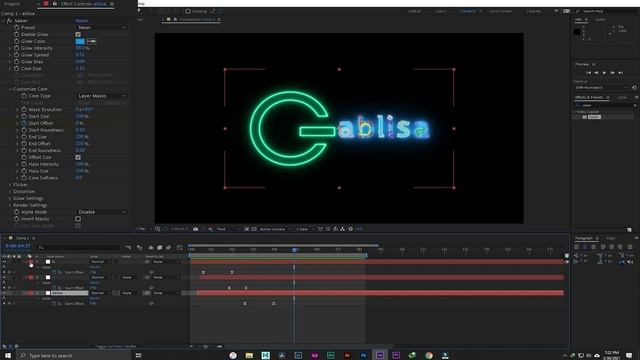Click the Glow Bias value
Image resolution: width=640 pixels, height=360 pixels.
click(x=80, y=62)
